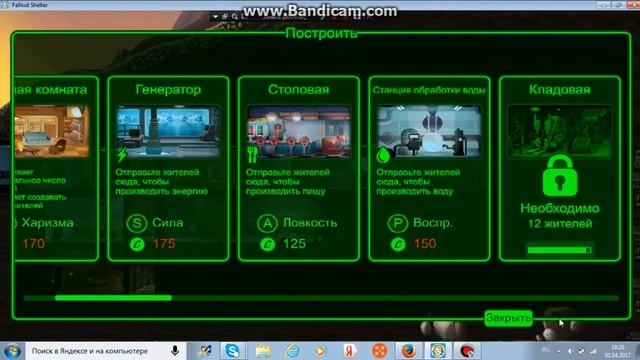640x360 pixels.
Task: Click the Столовая description about пищу
Action: pyautogui.click(x=287, y=182)
